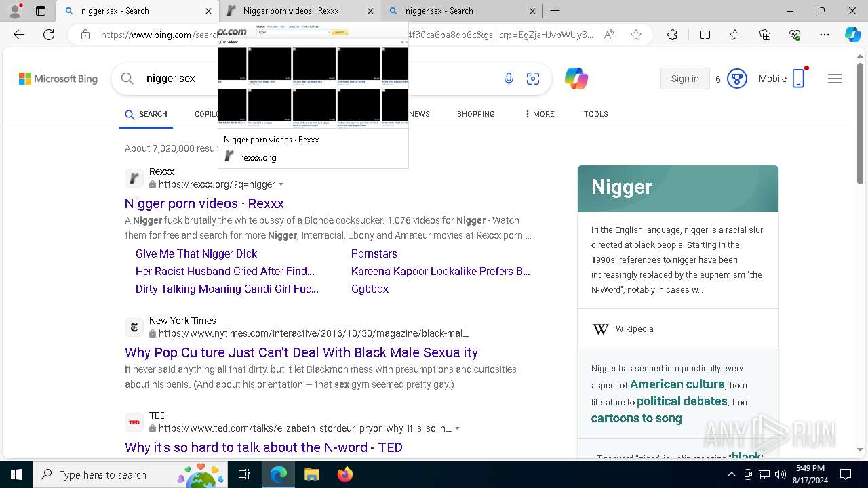868x488 pixels.
Task: Open File Explorer from the taskbar
Action: [311, 474]
